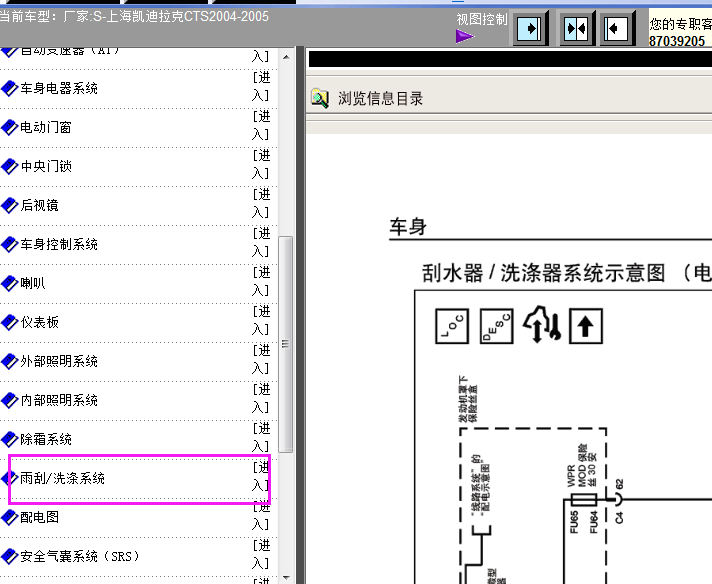Open [进入] link for 雨刮/洗涤系统

(262, 477)
